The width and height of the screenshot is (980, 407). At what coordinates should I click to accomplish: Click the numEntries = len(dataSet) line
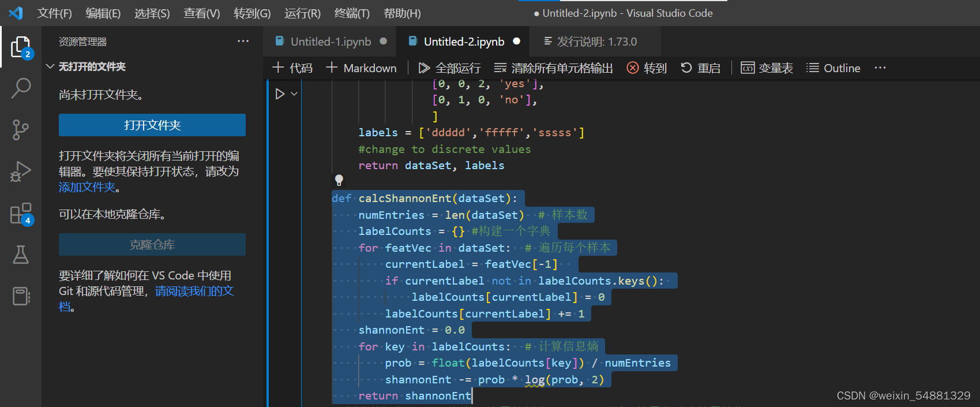[441, 215]
